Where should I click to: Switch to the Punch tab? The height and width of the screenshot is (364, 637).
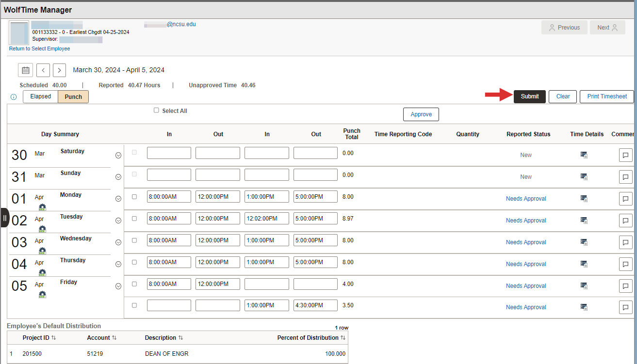pos(73,96)
